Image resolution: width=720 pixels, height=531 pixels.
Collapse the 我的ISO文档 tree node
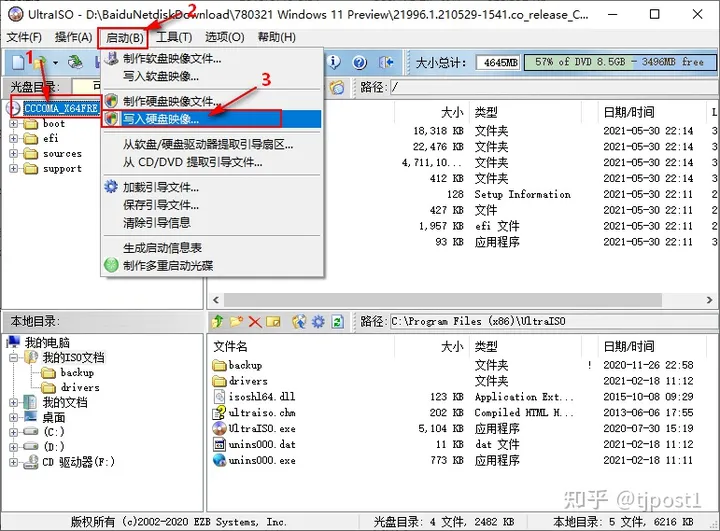coord(13,357)
